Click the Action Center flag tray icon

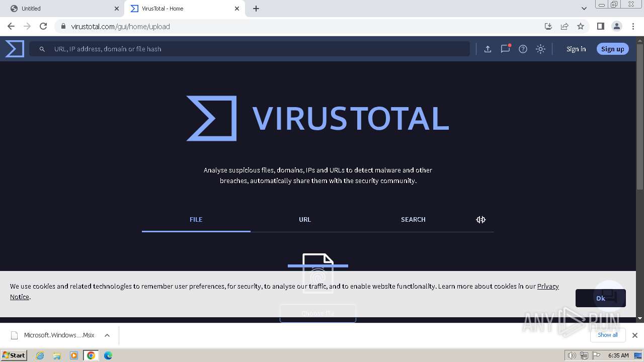point(596,355)
